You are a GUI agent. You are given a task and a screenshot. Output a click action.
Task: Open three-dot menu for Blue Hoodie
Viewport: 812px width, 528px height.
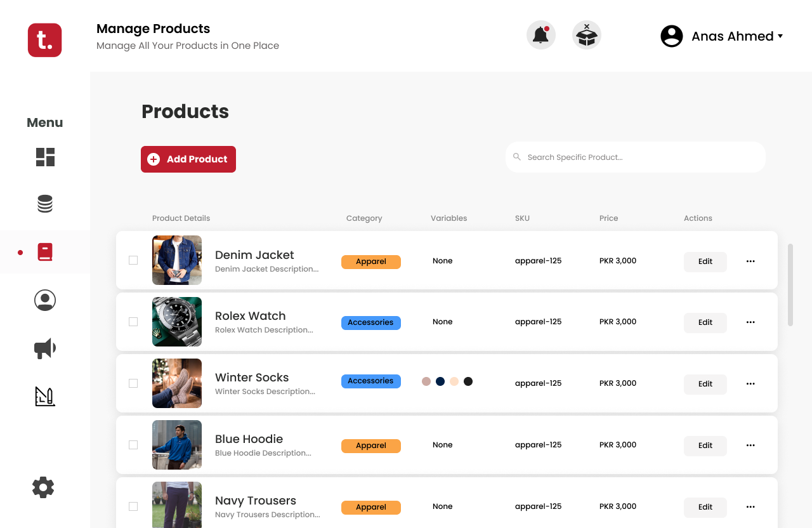pos(750,445)
